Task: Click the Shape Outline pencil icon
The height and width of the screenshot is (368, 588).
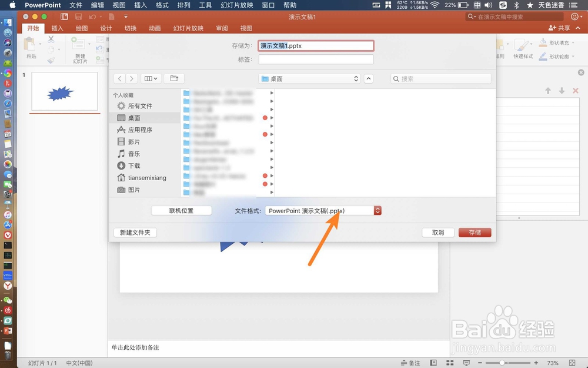Action: point(543,57)
